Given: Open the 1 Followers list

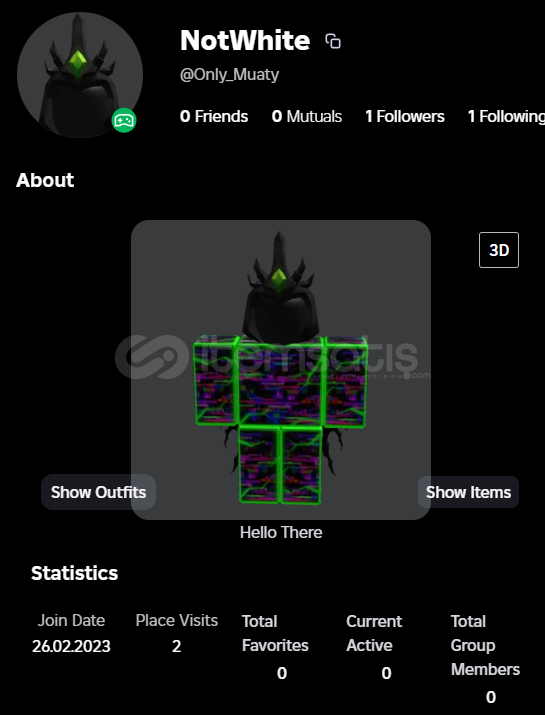Looking at the screenshot, I should point(405,116).
